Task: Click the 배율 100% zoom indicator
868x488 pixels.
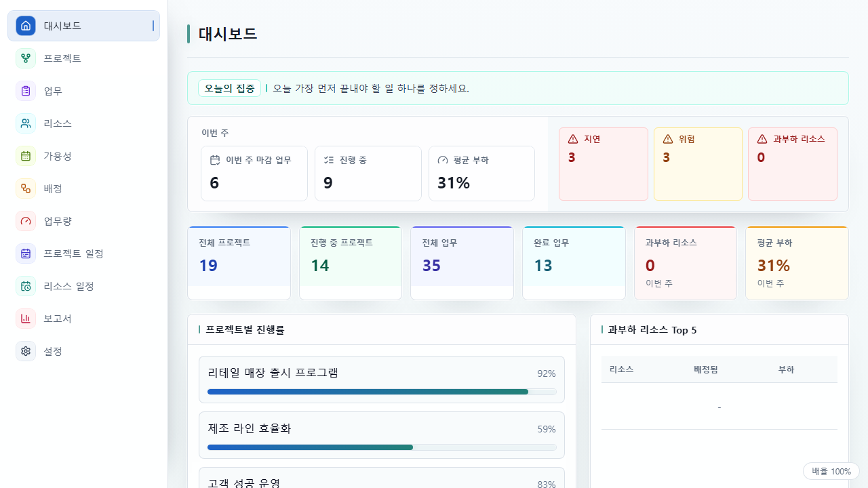Action: 831,471
